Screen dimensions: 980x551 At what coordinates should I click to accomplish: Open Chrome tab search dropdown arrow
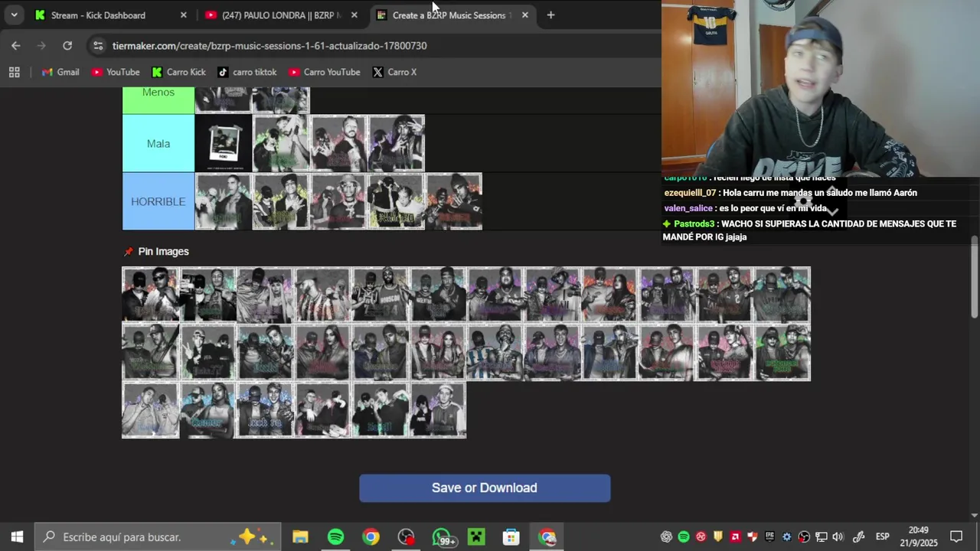14,15
